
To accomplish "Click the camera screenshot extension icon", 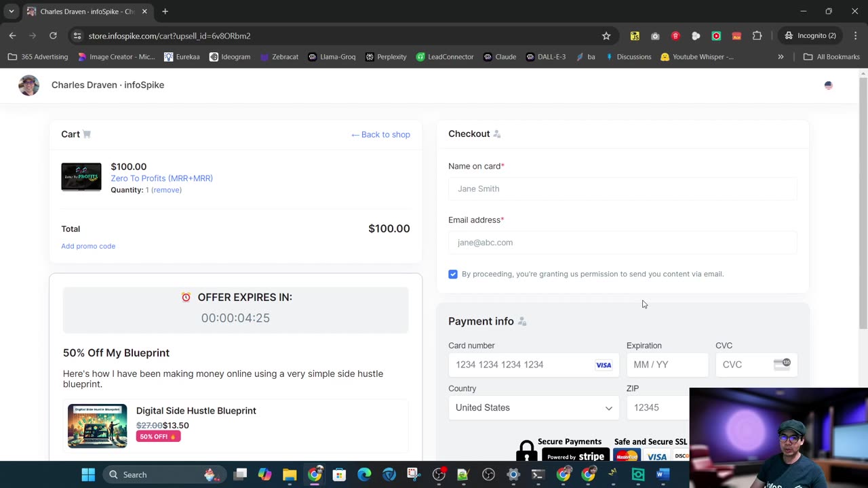I will (x=655, y=36).
